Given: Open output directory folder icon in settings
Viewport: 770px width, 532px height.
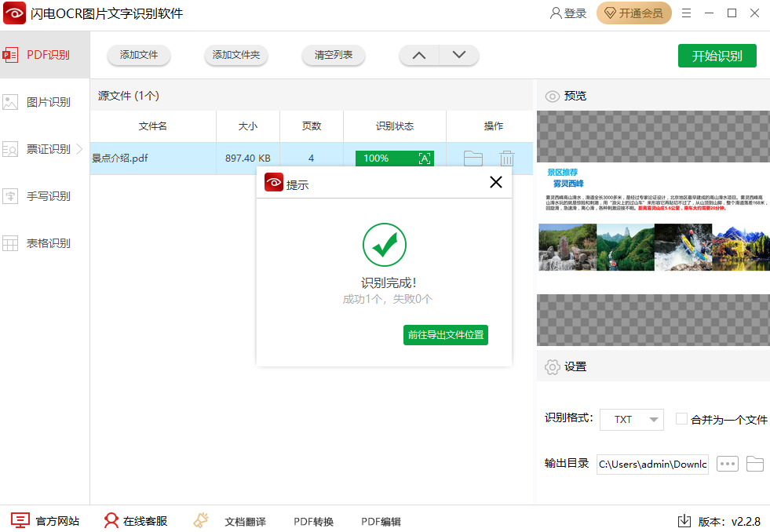Looking at the screenshot, I should (x=754, y=464).
